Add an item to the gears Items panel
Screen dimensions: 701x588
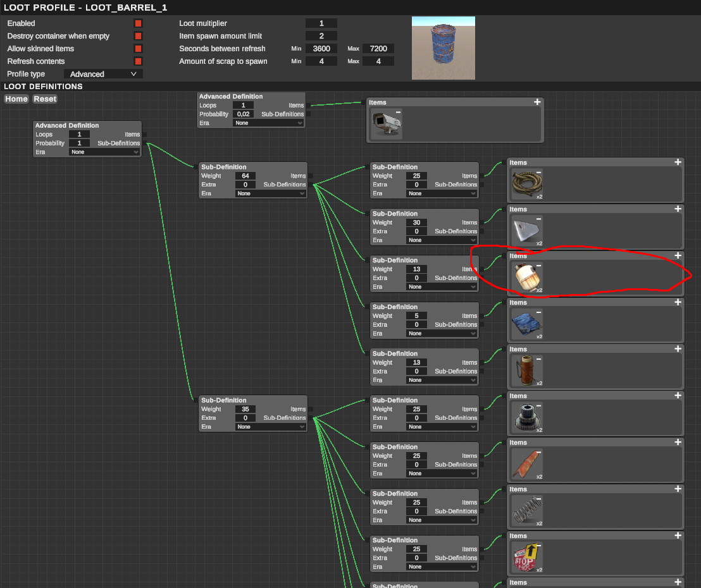point(678,395)
